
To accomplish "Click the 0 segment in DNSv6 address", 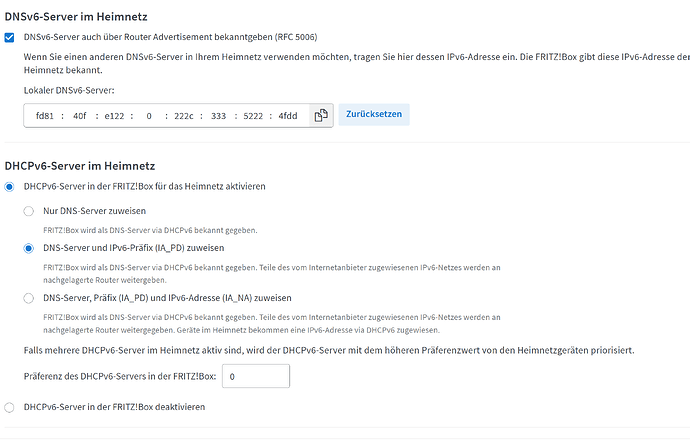I will point(149,116).
